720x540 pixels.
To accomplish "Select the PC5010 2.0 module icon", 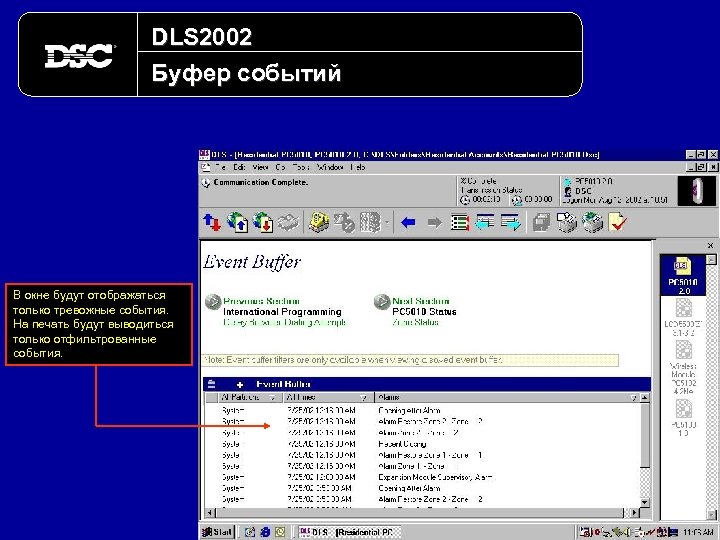I will pos(683,276).
